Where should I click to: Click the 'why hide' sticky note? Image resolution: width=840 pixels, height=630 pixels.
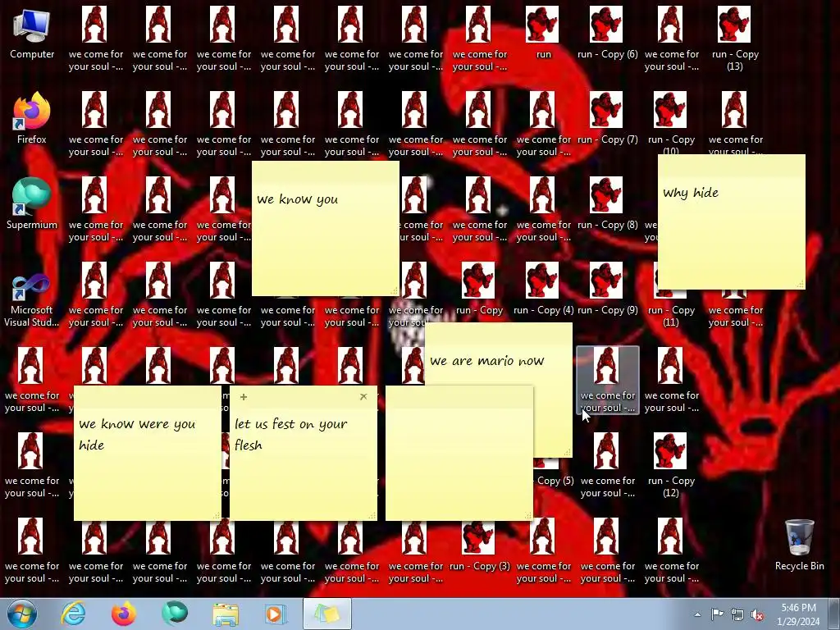731,221
